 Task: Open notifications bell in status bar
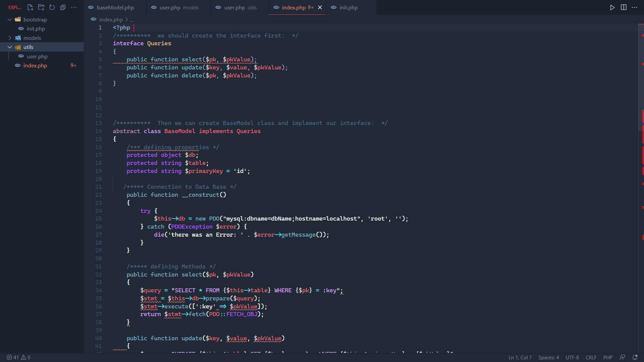coord(635,357)
